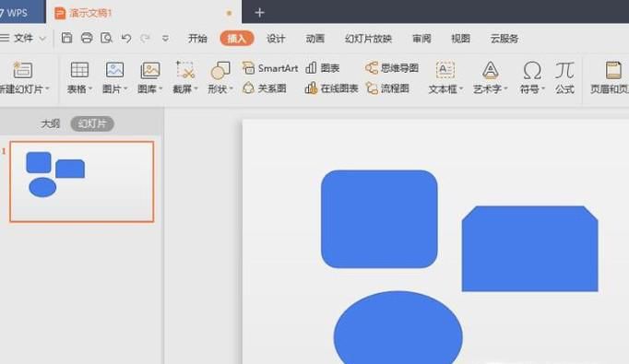Click the 截屏 screenshot icon
The height and width of the screenshot is (364, 629).
coord(185,70)
